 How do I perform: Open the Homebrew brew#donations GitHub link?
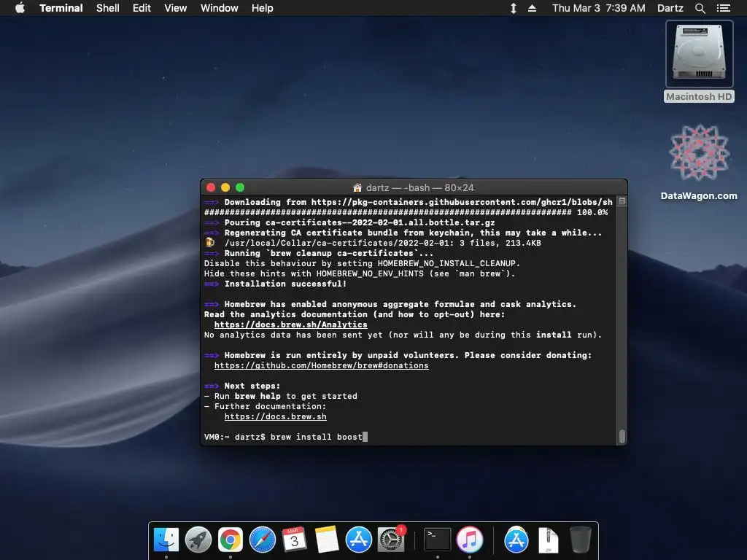(321, 366)
